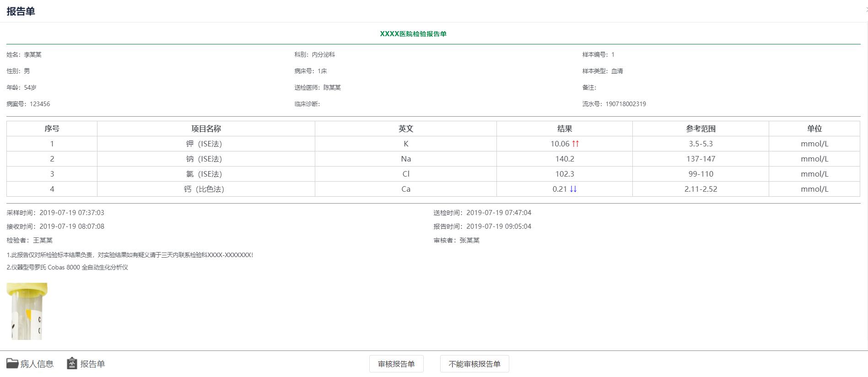This screenshot has height=377, width=868.
Task: Click the XXXX医院检验报告单 title
Action: click(x=413, y=34)
